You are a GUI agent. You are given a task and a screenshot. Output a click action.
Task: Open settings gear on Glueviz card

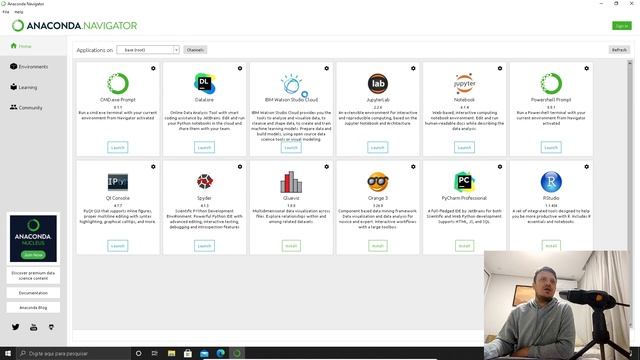[327, 167]
